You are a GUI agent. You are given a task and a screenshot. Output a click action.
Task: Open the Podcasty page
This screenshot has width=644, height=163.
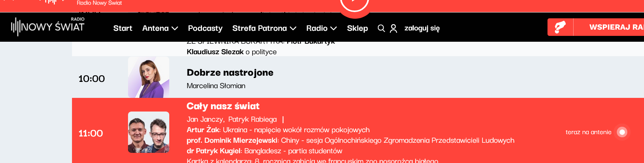[x=205, y=28]
